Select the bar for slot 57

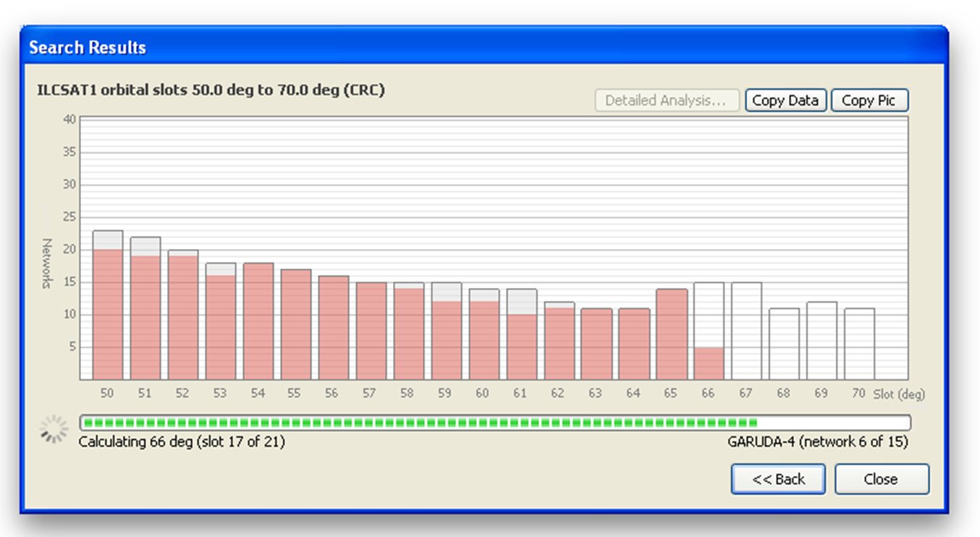coord(371,331)
